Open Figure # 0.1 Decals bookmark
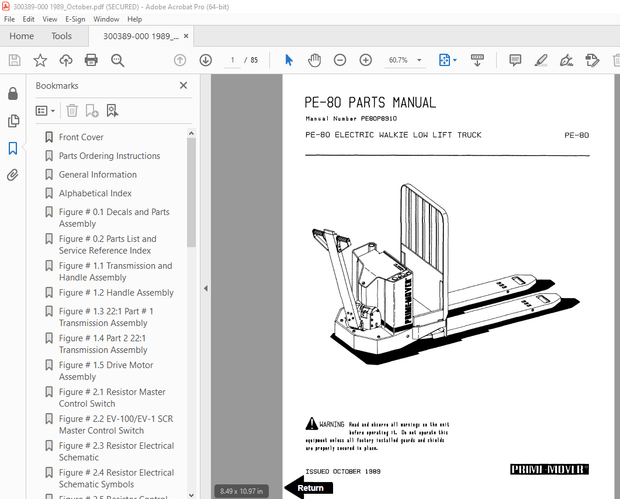620x499 pixels. click(x=114, y=217)
